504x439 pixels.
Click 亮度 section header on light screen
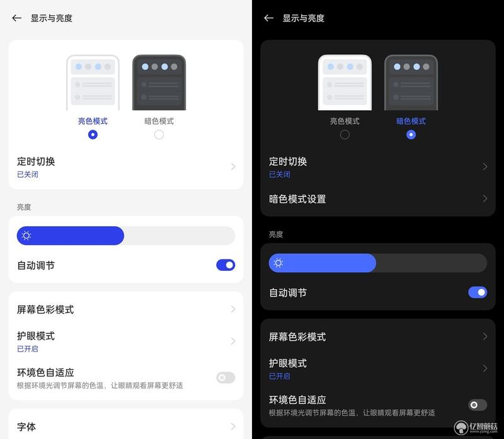[x=24, y=207]
